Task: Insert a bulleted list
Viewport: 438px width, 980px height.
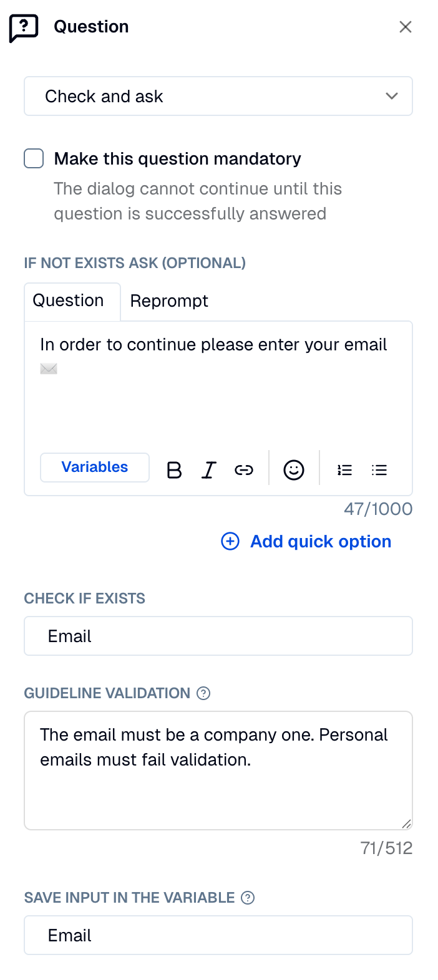Action: [379, 470]
